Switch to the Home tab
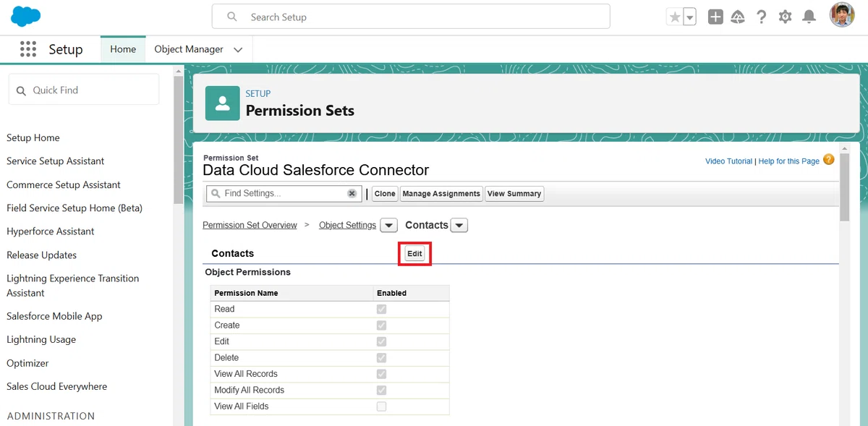 tap(123, 49)
